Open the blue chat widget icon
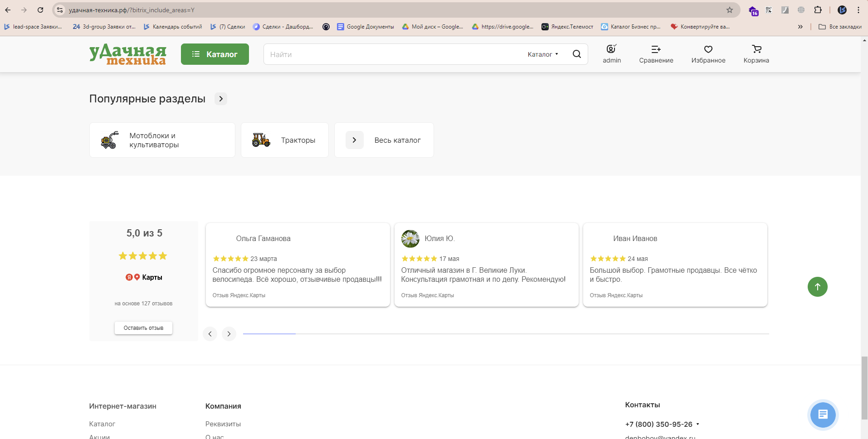868x439 pixels. [x=823, y=415]
